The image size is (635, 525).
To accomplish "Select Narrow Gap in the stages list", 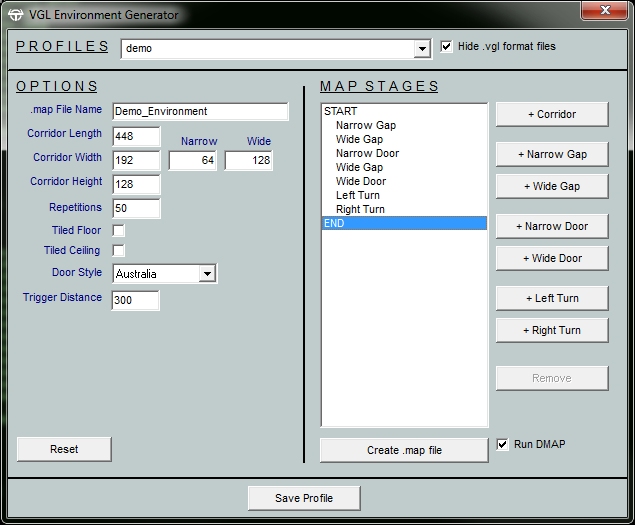I will 404,125.
